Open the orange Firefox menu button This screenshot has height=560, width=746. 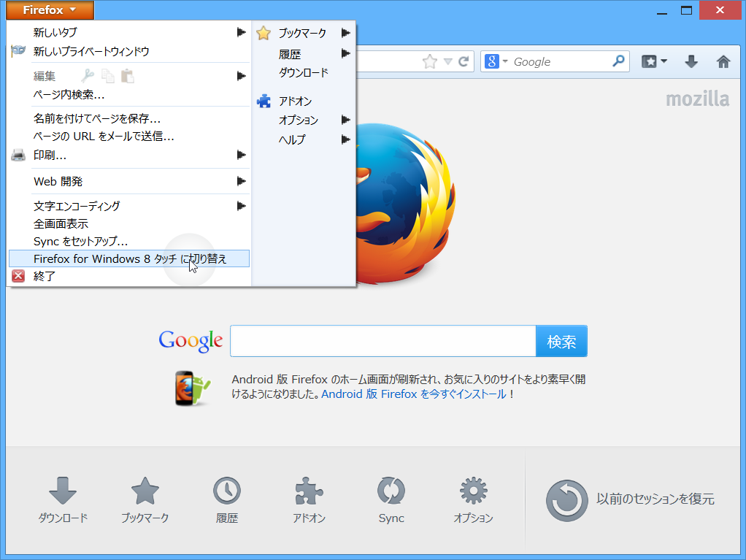point(49,10)
